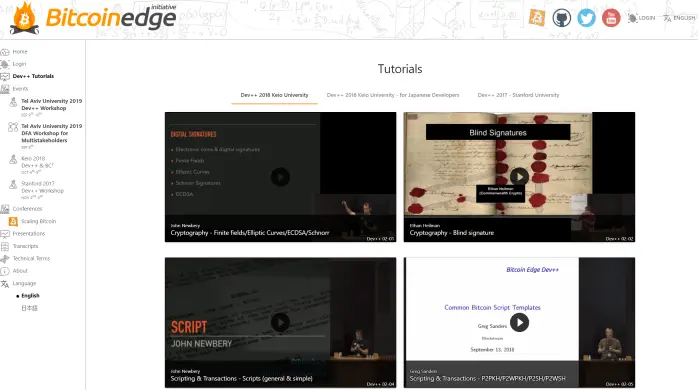Screen dimensions: 698x390
Task: Click the Dev++ Tutorials icon in sidebar
Action: point(5,77)
